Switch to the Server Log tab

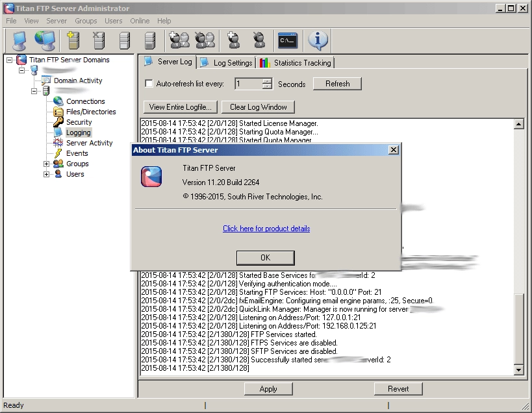[168, 62]
